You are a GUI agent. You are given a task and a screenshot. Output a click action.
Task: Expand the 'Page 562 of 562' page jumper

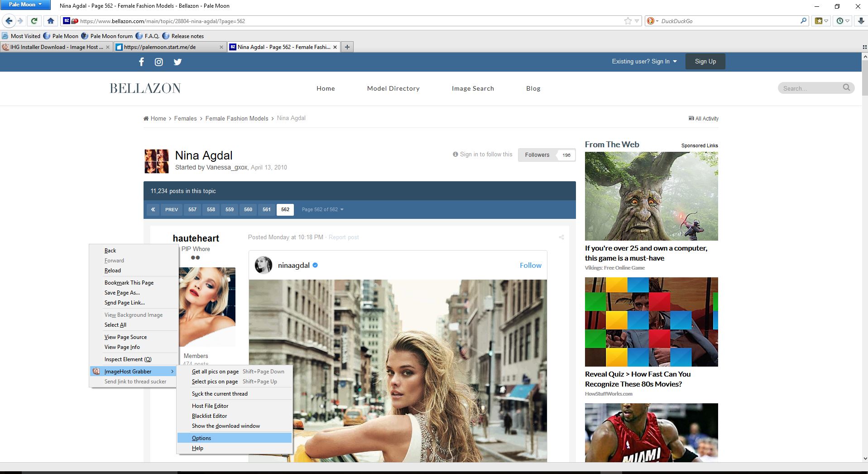tap(322, 209)
